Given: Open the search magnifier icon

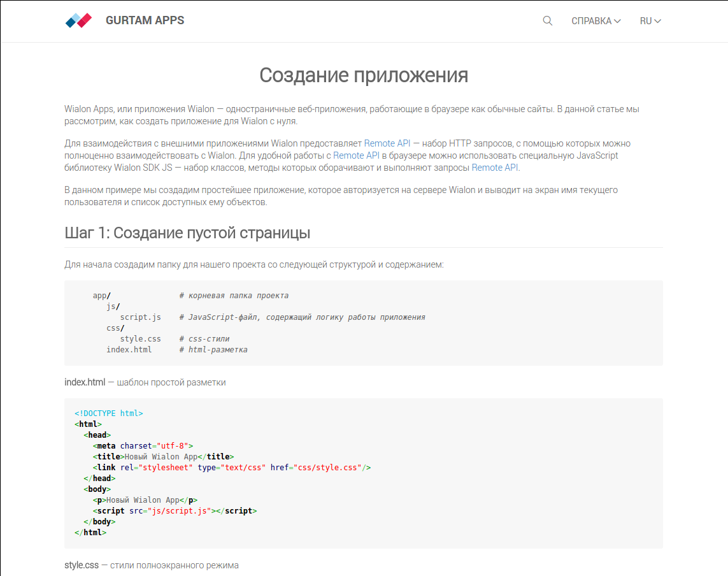Looking at the screenshot, I should click(x=547, y=20).
